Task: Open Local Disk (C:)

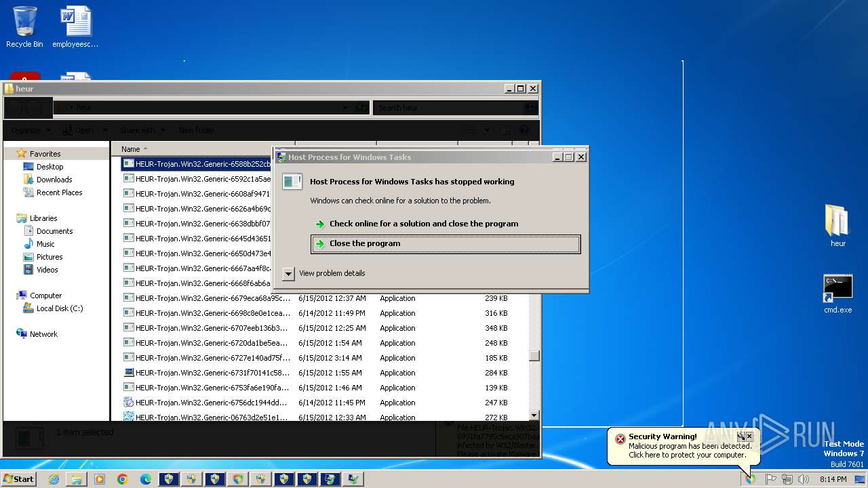Action: (x=60, y=308)
